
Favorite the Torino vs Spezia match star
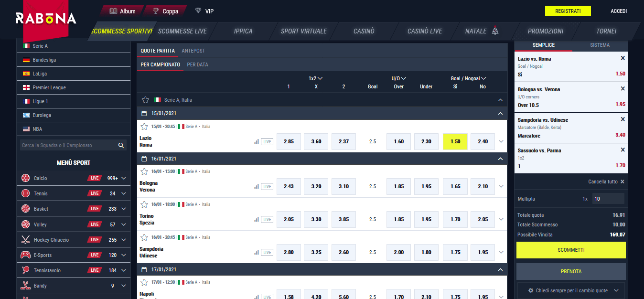[144, 204]
